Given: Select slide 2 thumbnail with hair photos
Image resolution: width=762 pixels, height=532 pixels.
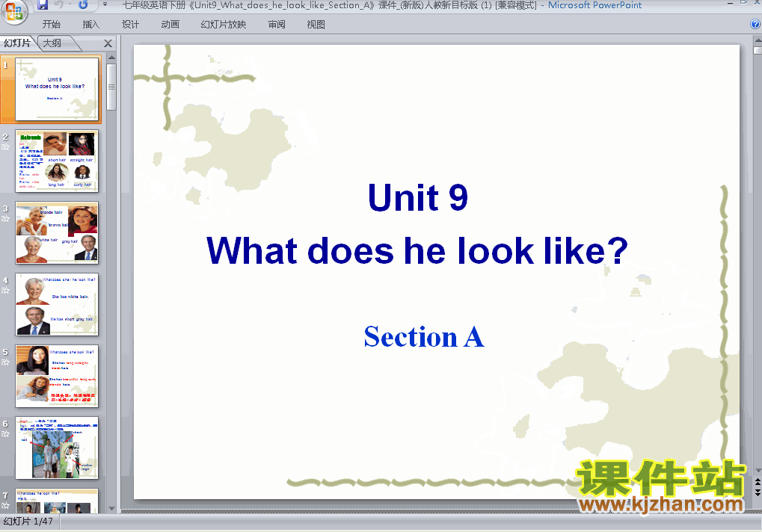Looking at the screenshot, I should point(57,161).
